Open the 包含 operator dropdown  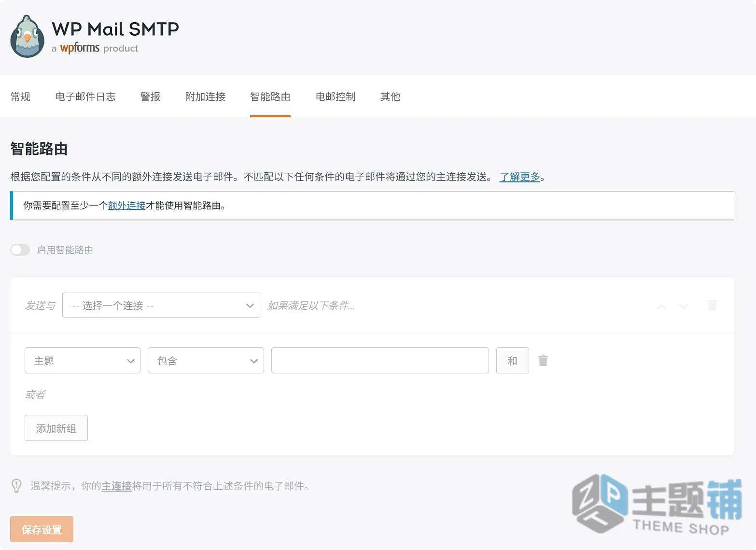tap(206, 360)
